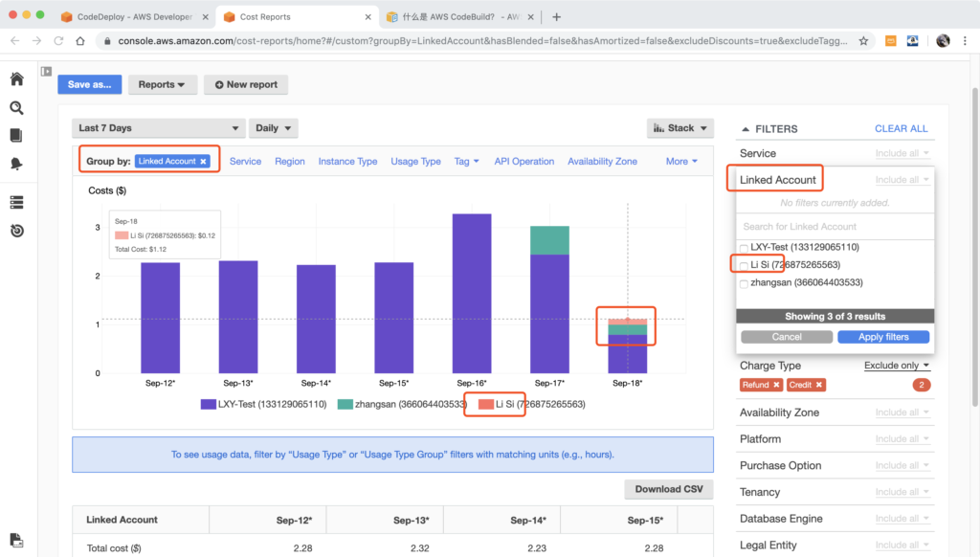This screenshot has width=980, height=557.
Task: Open Platform filter Include all dropdown
Action: [902, 439]
